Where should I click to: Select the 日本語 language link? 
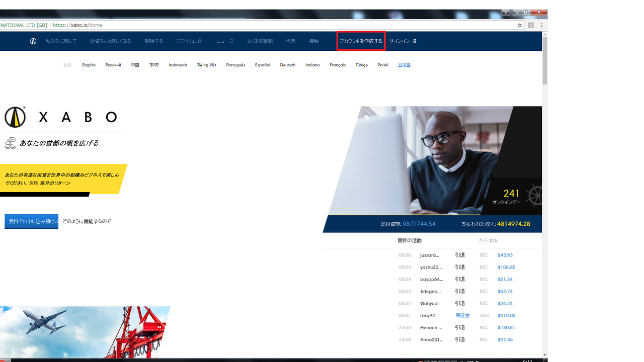coord(404,65)
